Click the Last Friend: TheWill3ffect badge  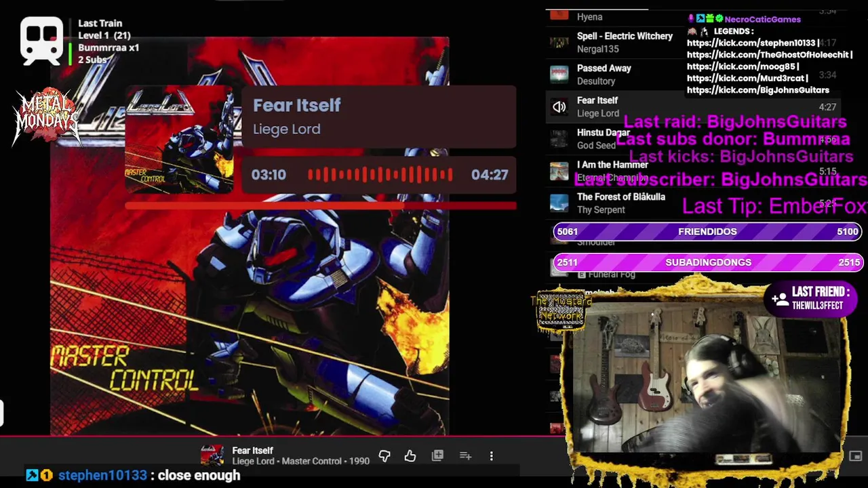click(812, 298)
